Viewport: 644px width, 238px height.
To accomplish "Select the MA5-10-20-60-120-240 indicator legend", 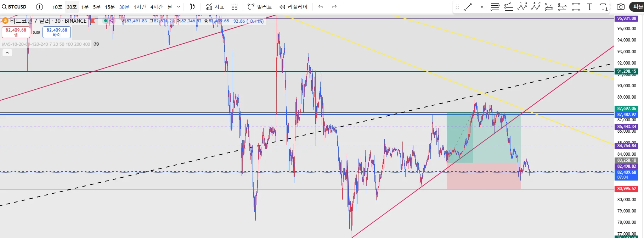I will click(46, 44).
